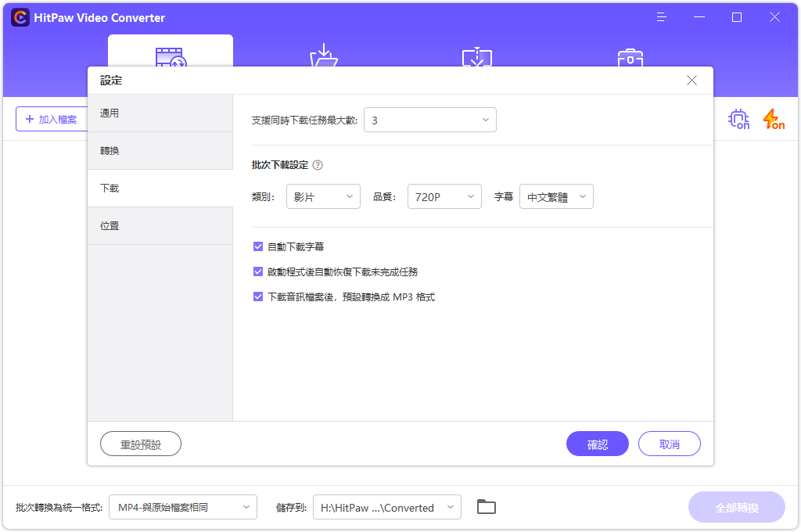Screen dimensions: 801x532
Task: Select the 位置 settings tab
Action: 160,226
